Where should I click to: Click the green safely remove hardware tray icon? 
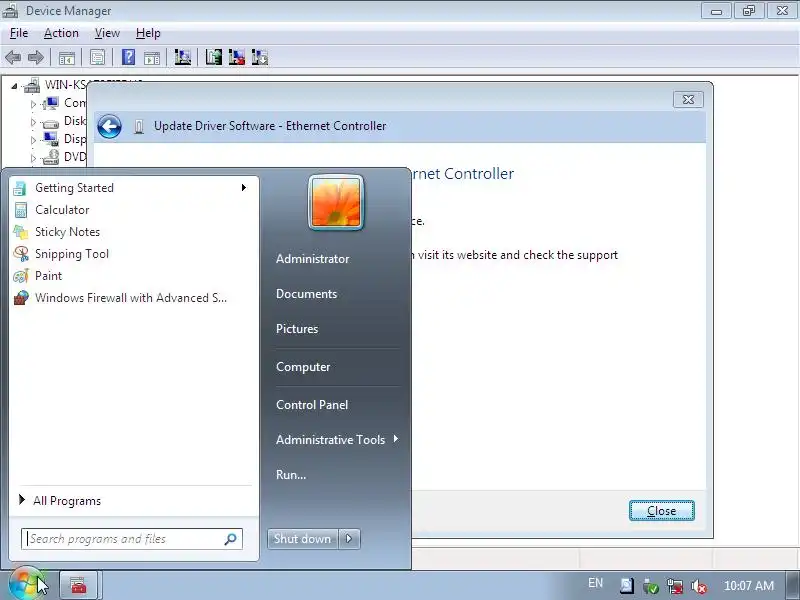651,586
